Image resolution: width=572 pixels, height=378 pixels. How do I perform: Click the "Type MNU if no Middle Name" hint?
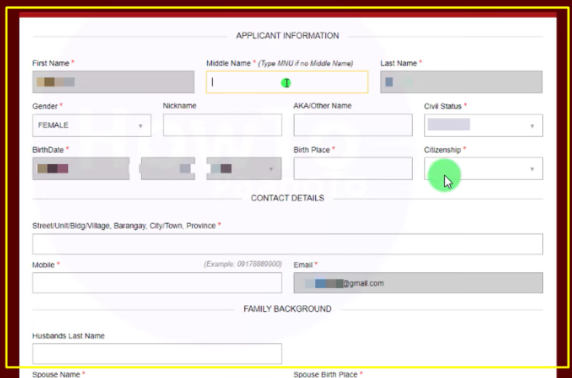tap(306, 63)
